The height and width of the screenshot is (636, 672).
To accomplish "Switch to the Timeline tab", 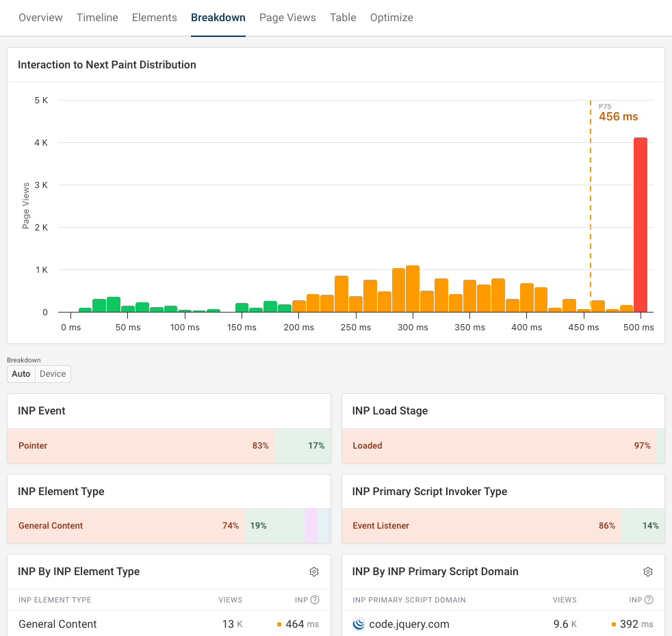I will click(x=97, y=18).
